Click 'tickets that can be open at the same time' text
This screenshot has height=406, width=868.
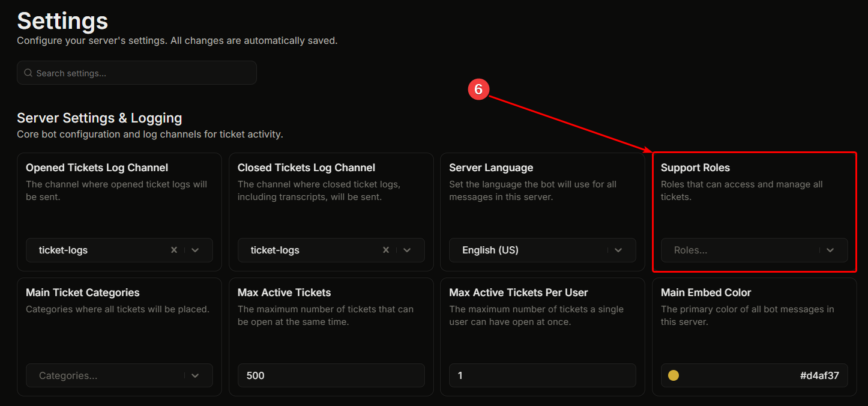click(x=325, y=315)
